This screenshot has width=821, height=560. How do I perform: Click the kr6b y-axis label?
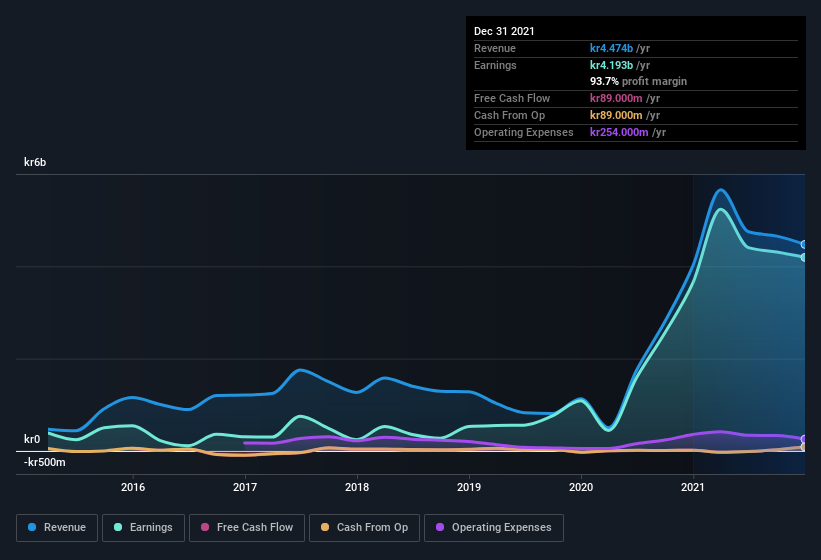[x=36, y=162]
